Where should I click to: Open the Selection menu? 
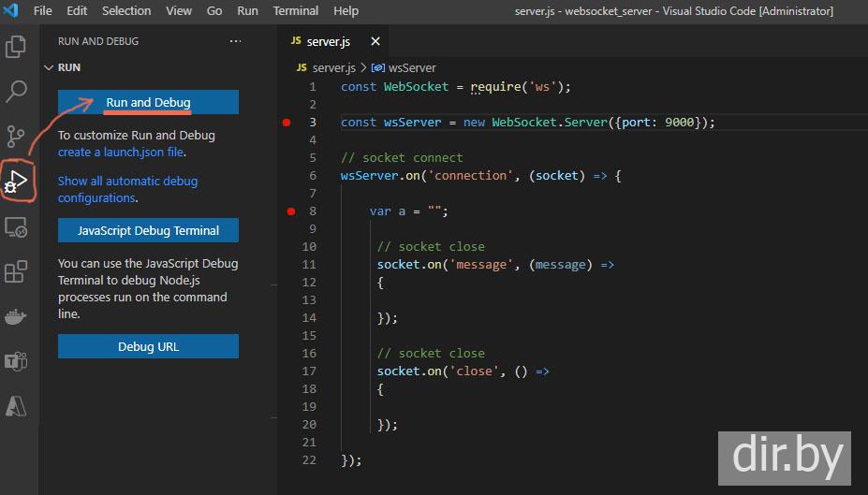tap(126, 10)
